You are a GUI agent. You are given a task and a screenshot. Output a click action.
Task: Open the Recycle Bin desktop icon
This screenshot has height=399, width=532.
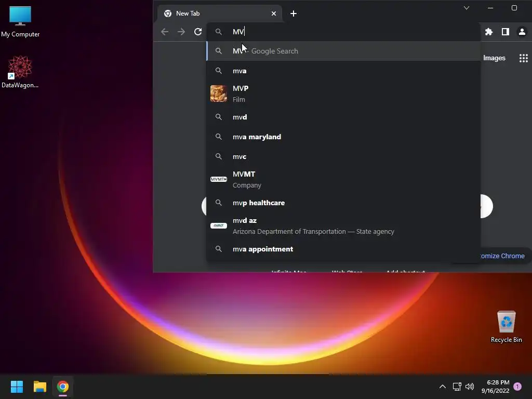coord(506,327)
